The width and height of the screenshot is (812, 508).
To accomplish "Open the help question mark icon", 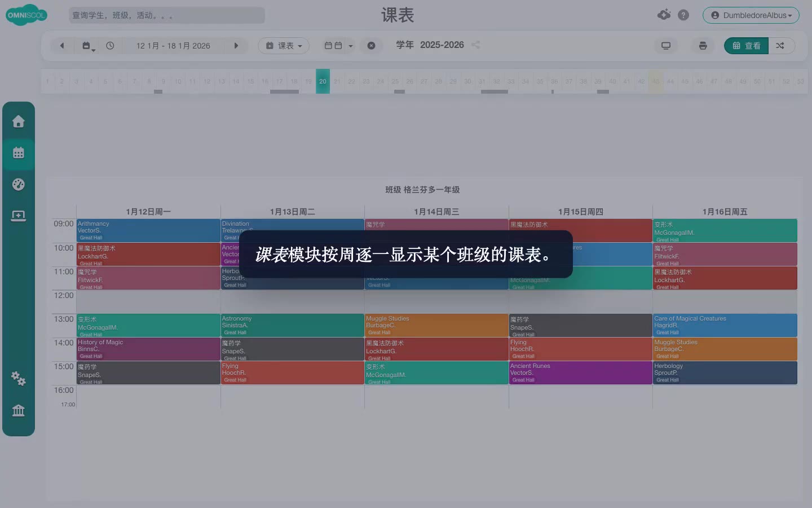I will point(683,15).
